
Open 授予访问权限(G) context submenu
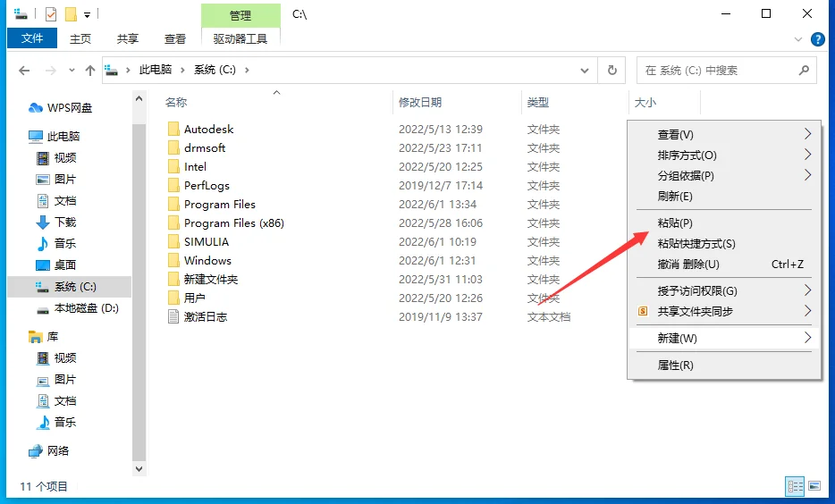[x=724, y=290]
